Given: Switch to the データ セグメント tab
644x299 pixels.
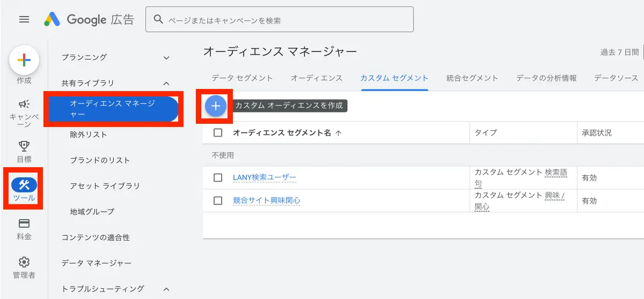Looking at the screenshot, I should [242, 78].
